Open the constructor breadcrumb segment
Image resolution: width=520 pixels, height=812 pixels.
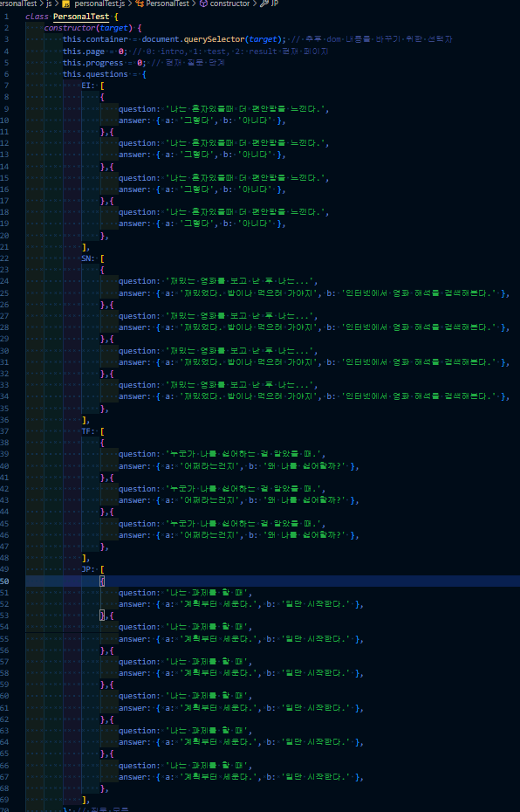point(229,3)
